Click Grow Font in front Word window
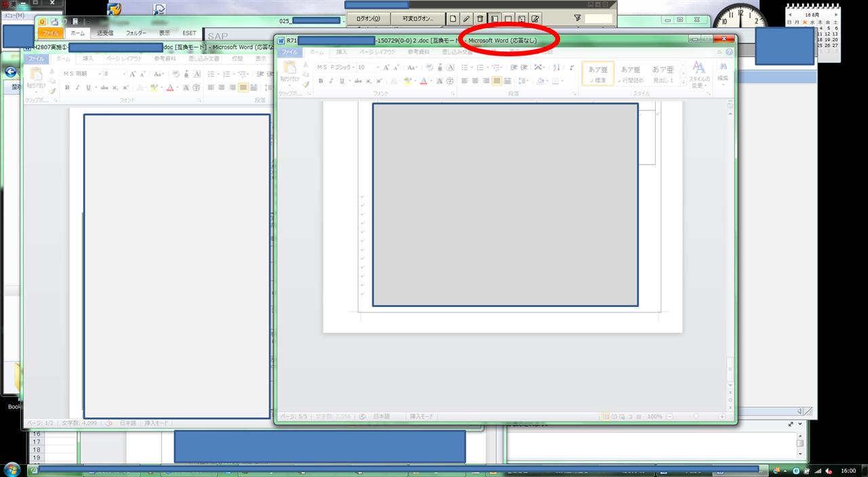This screenshot has height=477, width=868. click(387, 67)
